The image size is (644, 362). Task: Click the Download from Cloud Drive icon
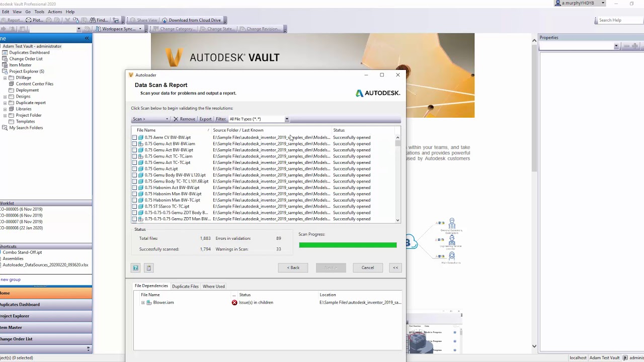pos(165,20)
